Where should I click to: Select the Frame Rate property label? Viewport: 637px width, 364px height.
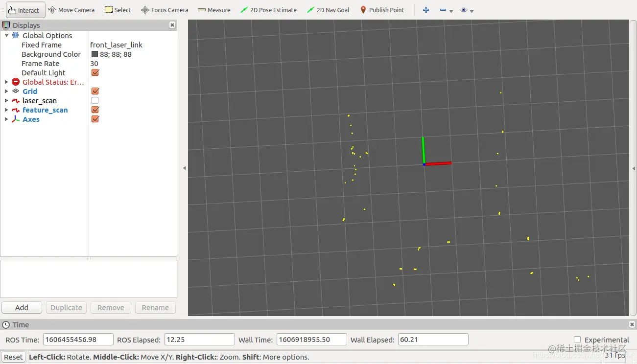[x=40, y=64]
